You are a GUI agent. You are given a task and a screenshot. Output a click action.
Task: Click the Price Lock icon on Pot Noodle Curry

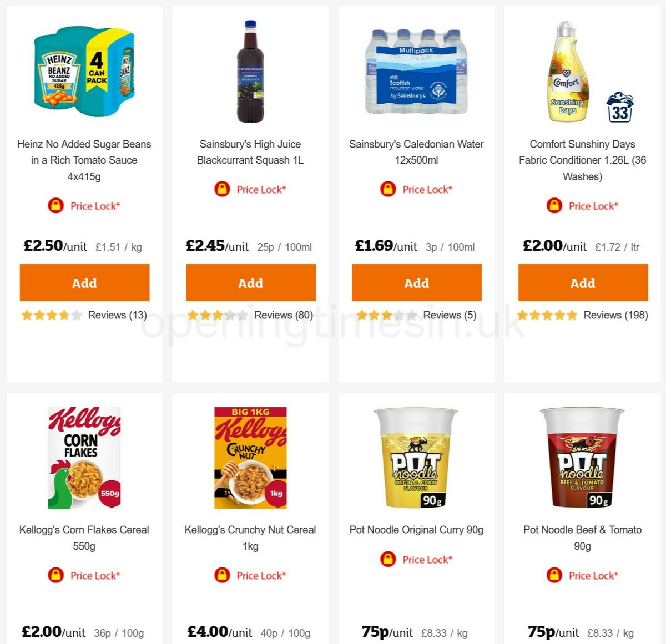(388, 559)
